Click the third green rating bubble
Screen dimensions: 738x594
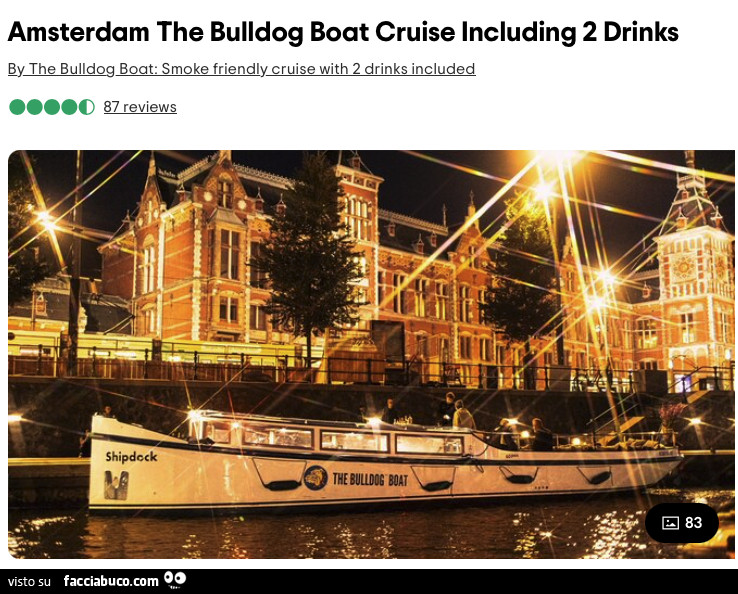click(52, 107)
